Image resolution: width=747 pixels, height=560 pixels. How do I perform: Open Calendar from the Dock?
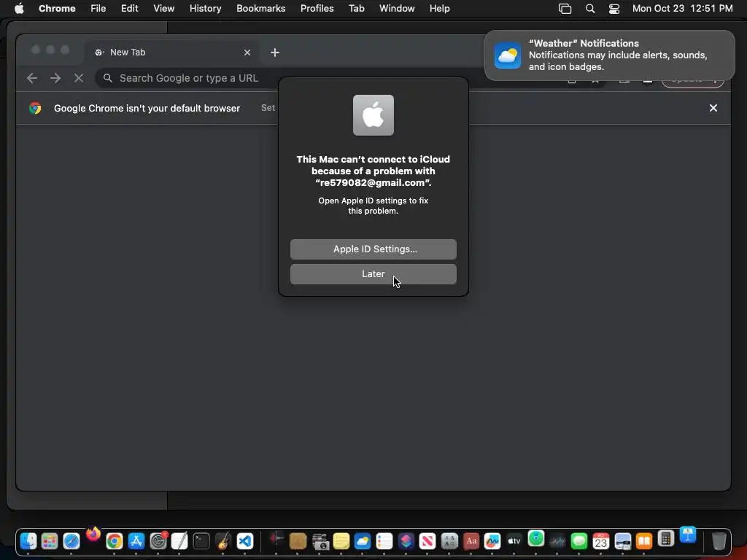601,541
